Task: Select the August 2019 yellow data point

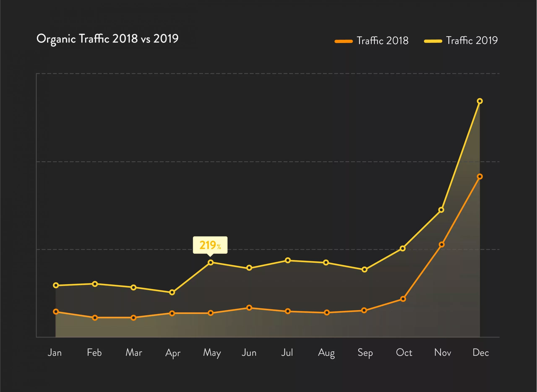Action: point(326,262)
